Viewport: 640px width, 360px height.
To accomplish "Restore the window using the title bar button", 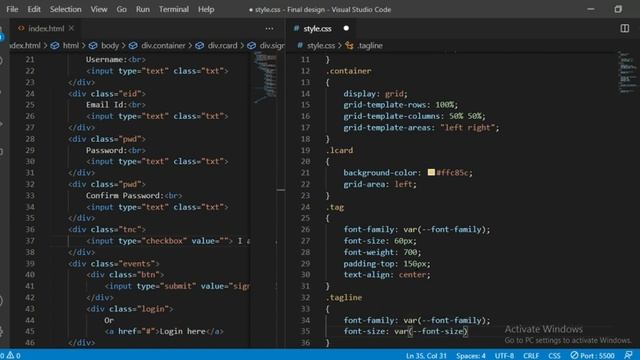I will coord(618,9).
